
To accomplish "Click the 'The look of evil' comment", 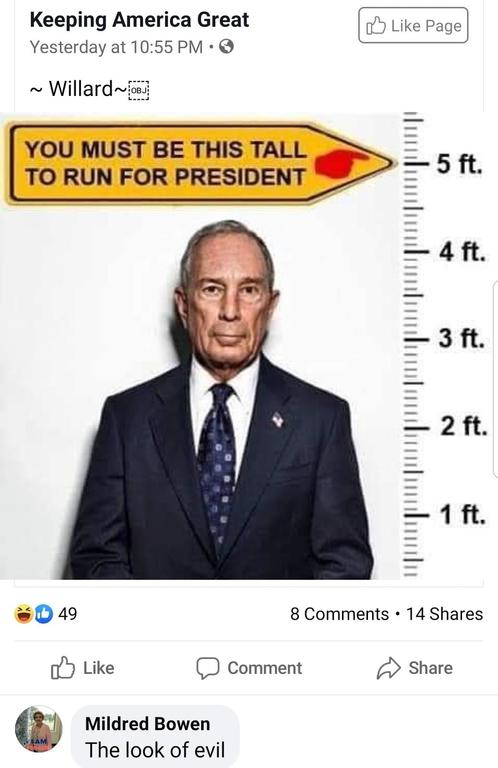I will [155, 750].
